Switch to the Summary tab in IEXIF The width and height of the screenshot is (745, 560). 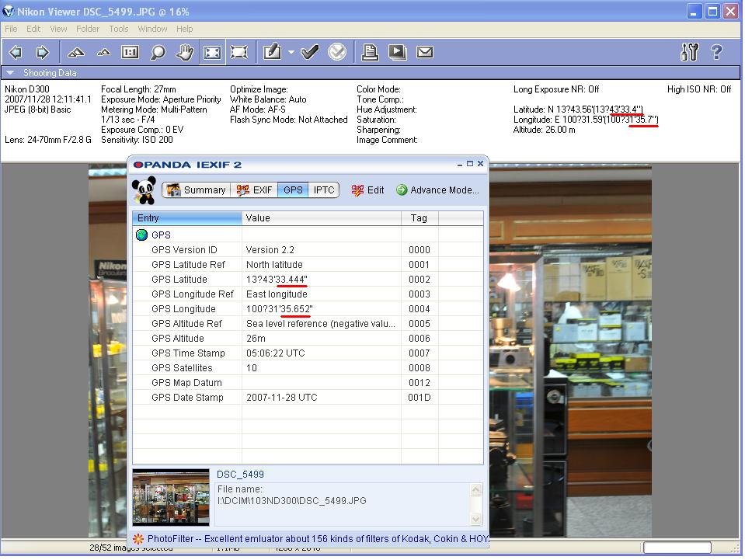coord(197,190)
